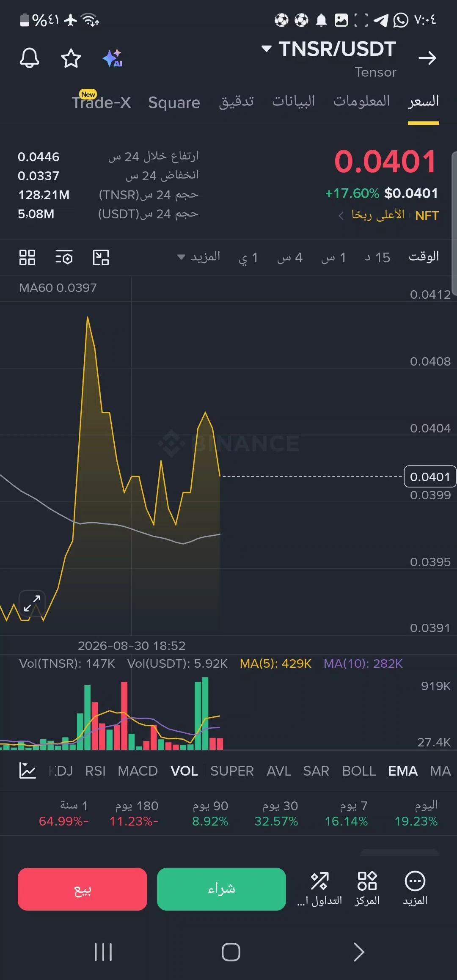The image size is (457, 980).
Task: Select the السعر tab
Action: click(423, 101)
